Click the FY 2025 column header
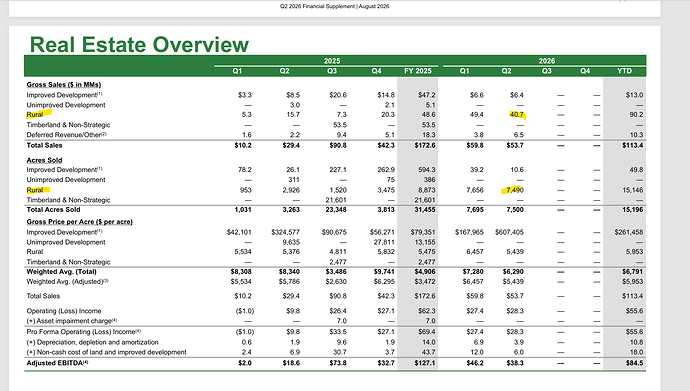Image resolution: width=690 pixels, height=391 pixels. 418,71
